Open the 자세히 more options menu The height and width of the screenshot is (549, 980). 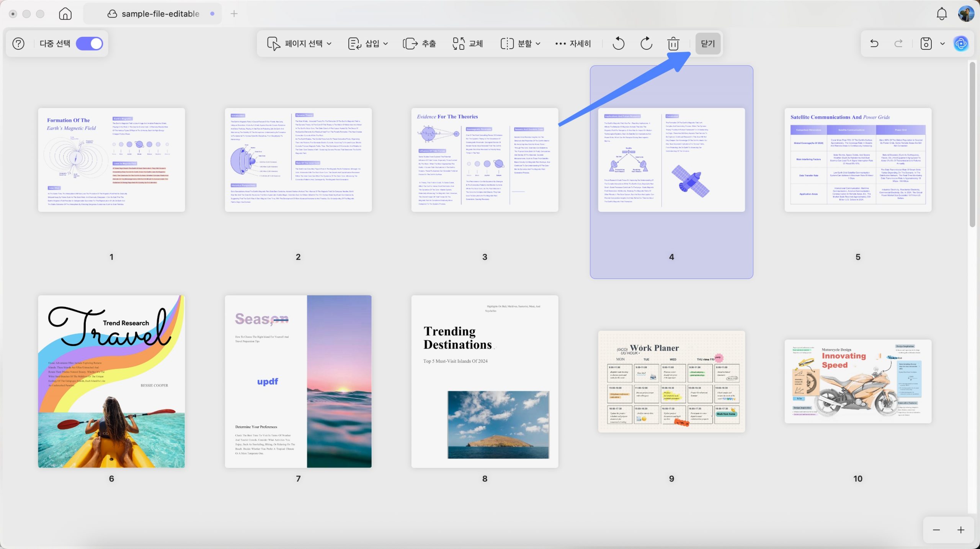pos(573,44)
